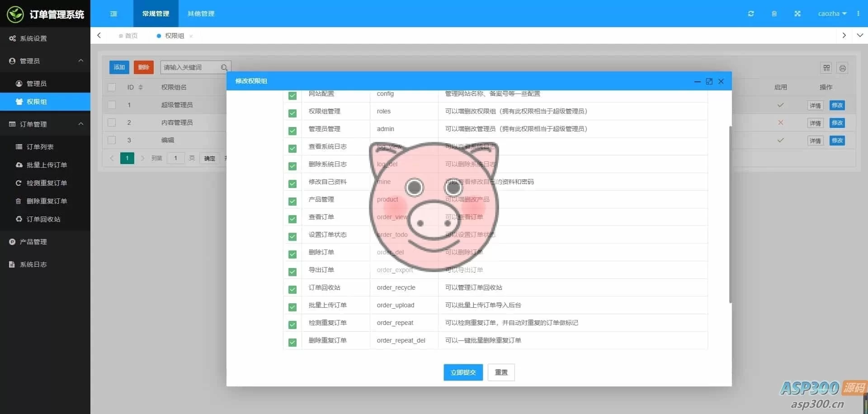Uncheck 删除系统日志 permission checkbox
This screenshot has width=868, height=414.
coord(292,166)
